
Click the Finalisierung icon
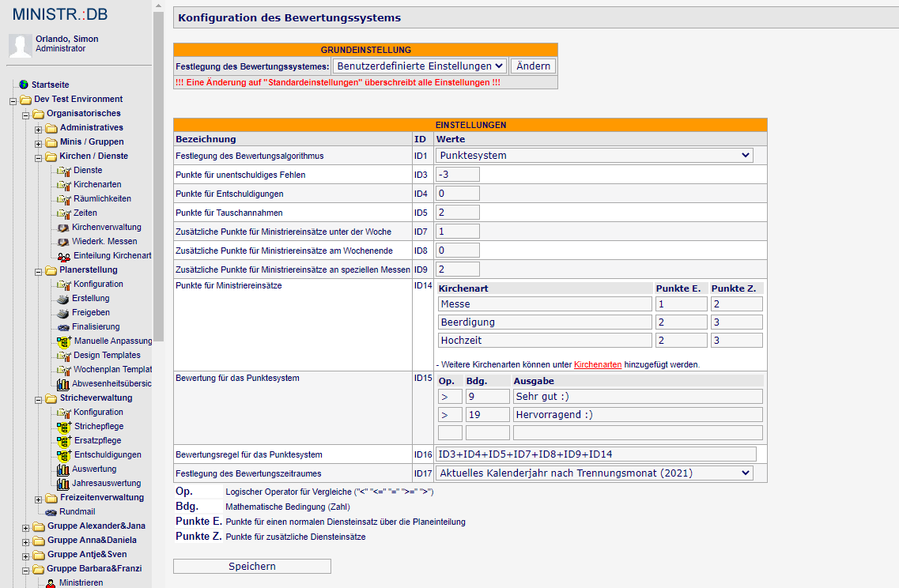(63, 327)
